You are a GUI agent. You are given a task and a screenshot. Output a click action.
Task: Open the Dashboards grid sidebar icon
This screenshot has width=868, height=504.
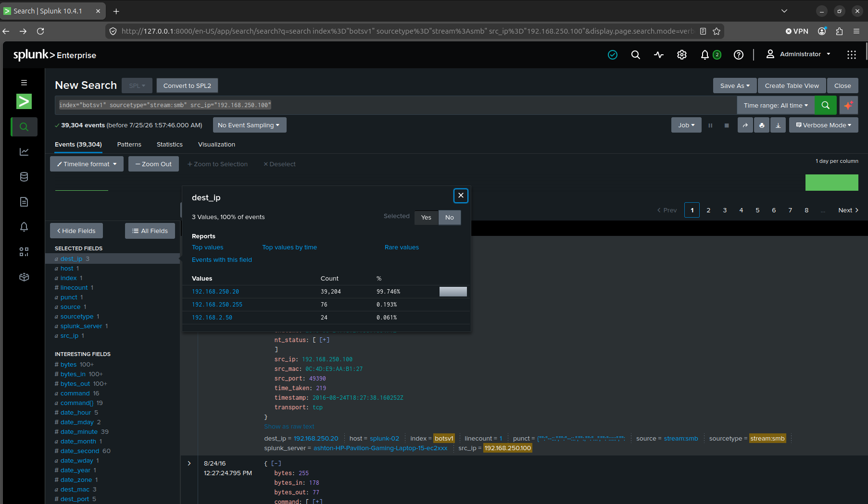pyautogui.click(x=24, y=252)
